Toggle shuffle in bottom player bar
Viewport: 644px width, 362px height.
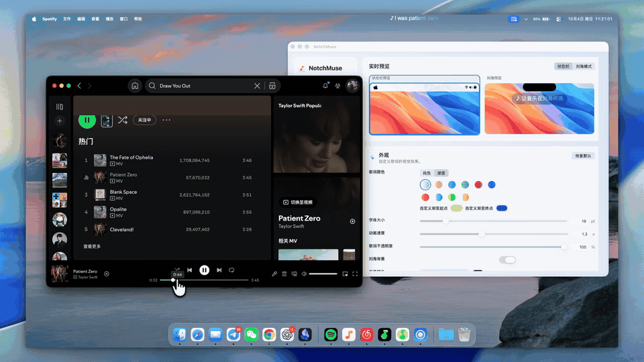click(177, 269)
